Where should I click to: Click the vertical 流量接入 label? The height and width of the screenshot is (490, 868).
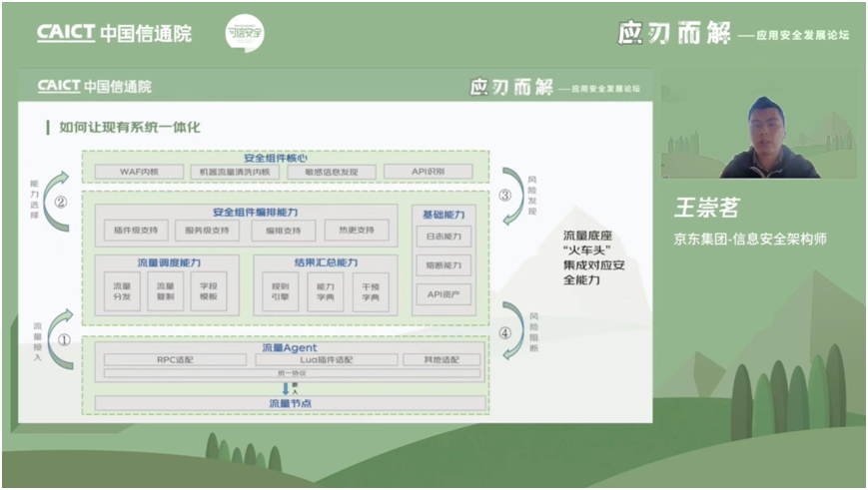coord(37,341)
